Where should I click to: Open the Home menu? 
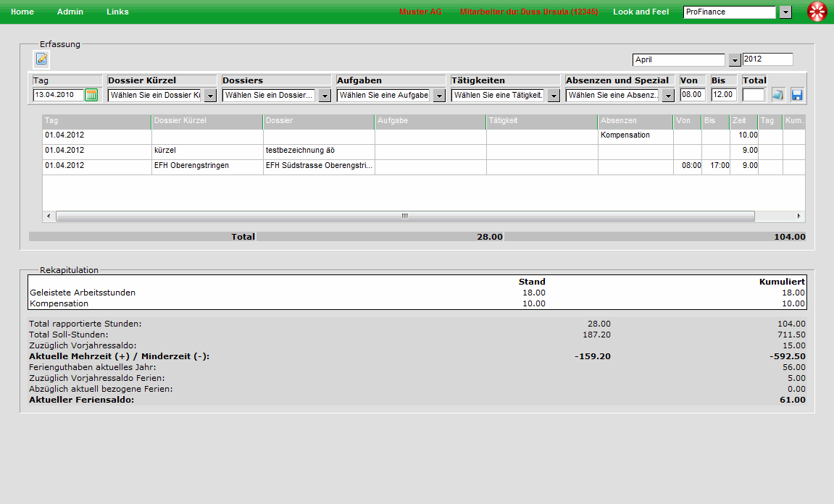(22, 12)
